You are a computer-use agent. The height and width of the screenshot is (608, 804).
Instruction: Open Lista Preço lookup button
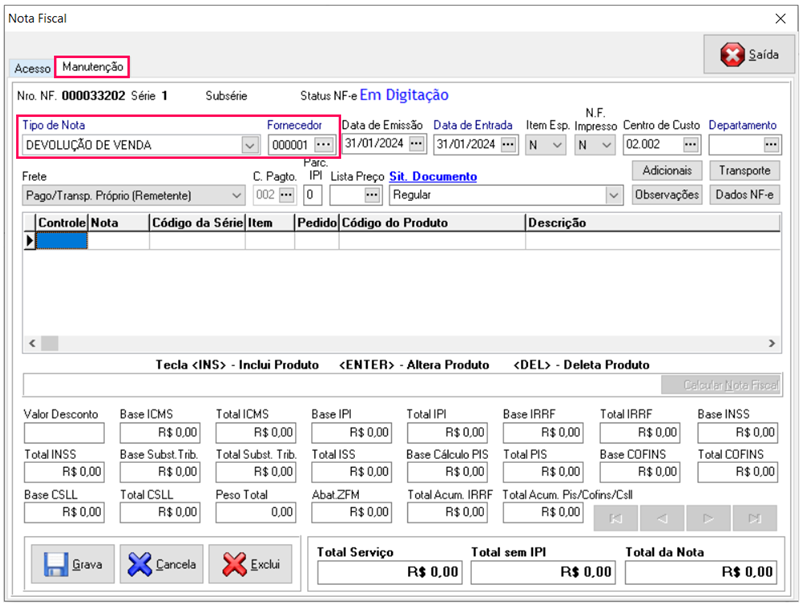[x=372, y=195]
